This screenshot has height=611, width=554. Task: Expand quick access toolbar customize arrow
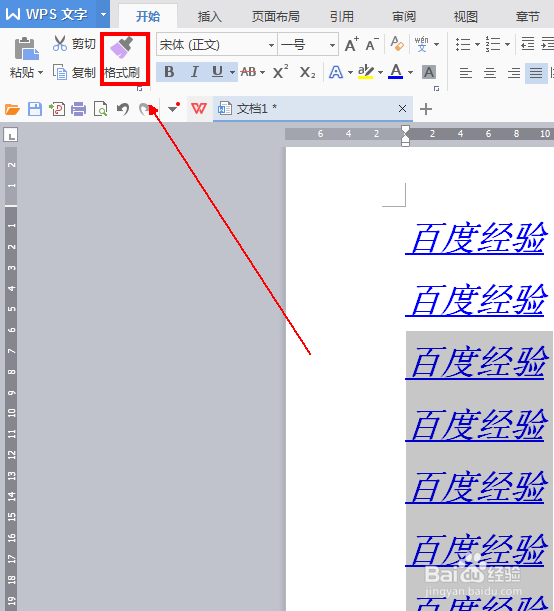173,109
